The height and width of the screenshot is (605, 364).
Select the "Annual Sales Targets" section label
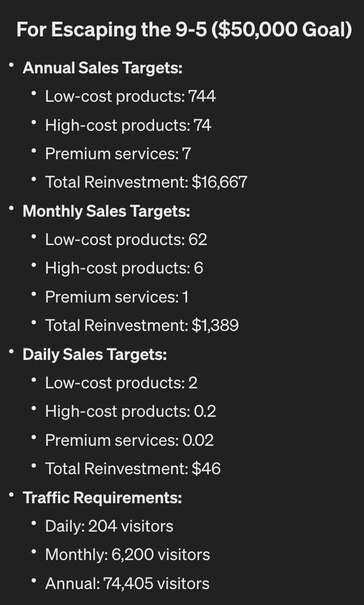[102, 68]
